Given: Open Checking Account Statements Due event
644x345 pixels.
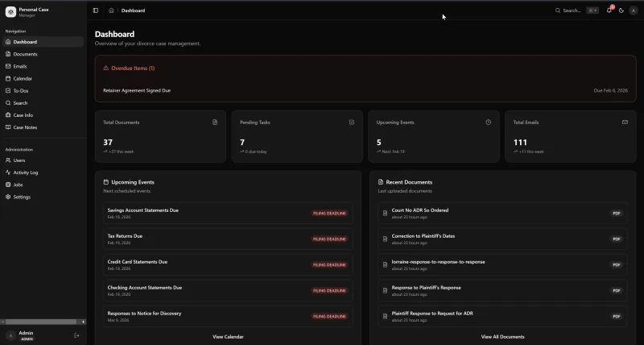Looking at the screenshot, I should (x=228, y=291).
